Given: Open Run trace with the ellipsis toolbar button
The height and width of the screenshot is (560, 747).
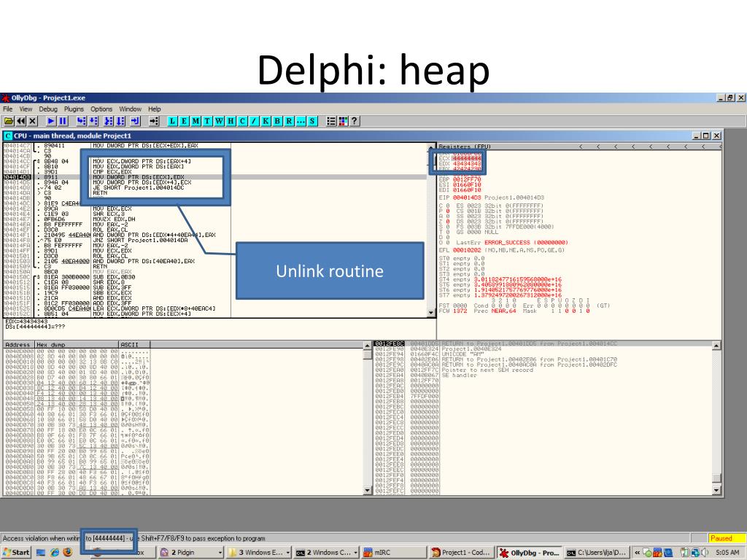Looking at the screenshot, I should click(x=301, y=121).
